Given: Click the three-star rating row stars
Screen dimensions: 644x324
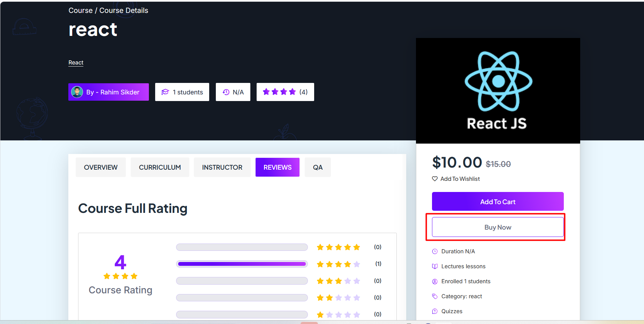Looking at the screenshot, I should (x=338, y=281).
